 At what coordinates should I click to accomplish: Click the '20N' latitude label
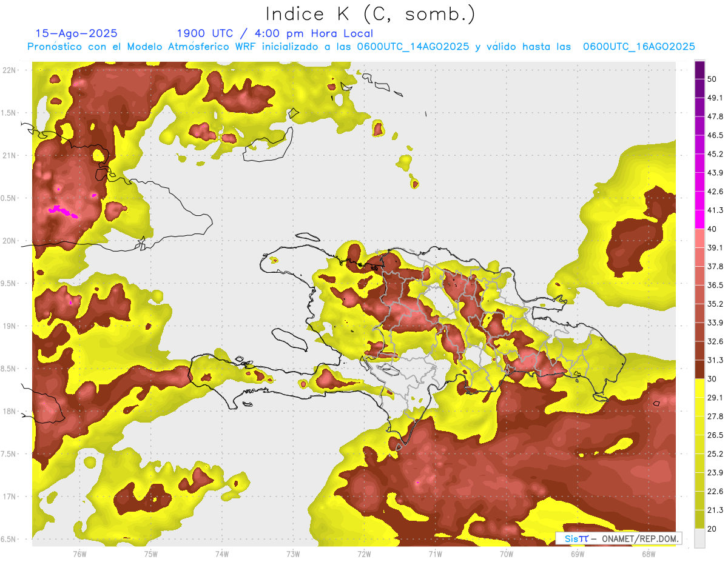(10, 241)
